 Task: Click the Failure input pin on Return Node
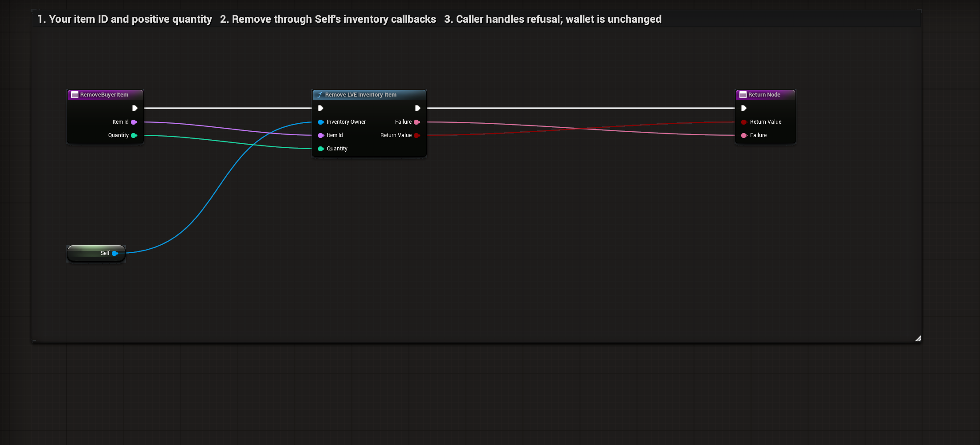(744, 135)
